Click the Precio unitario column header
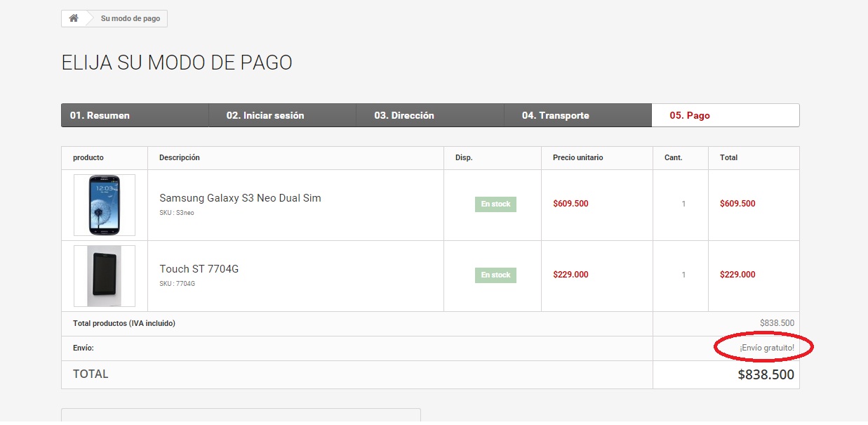 pos(577,157)
